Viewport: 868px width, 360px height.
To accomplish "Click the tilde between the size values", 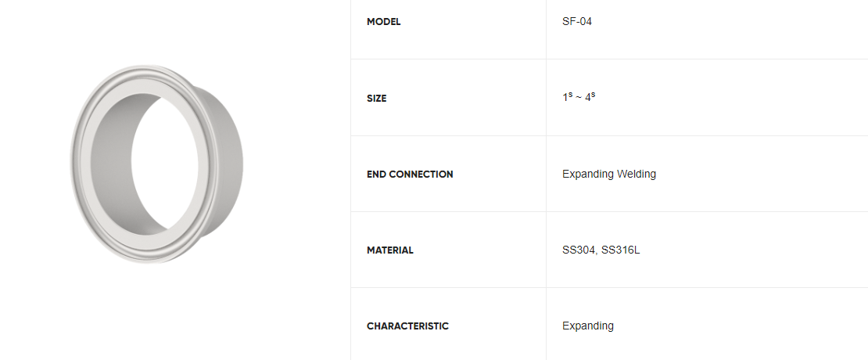I will tap(579, 99).
